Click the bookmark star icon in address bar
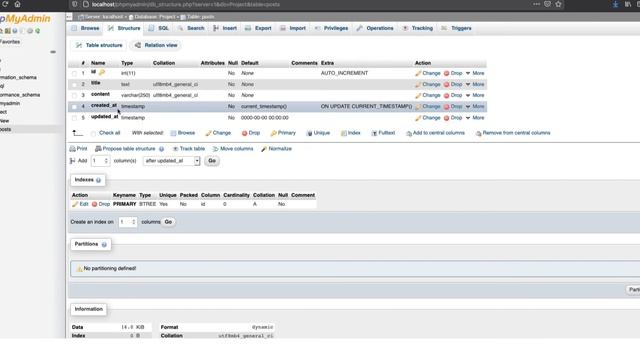 pos(558,4)
